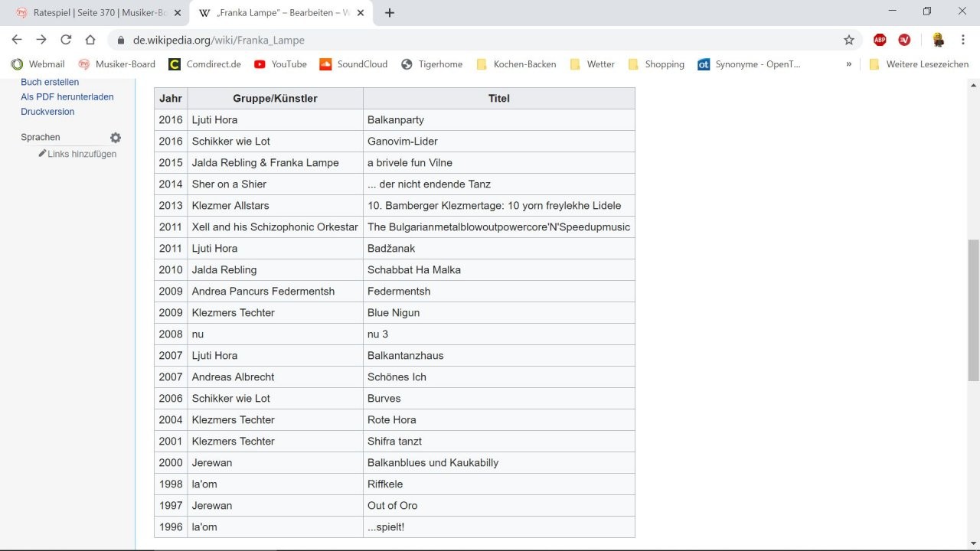Image resolution: width=980 pixels, height=551 pixels.
Task: Click the Gruppe/Künstler column header
Action: 275,98
